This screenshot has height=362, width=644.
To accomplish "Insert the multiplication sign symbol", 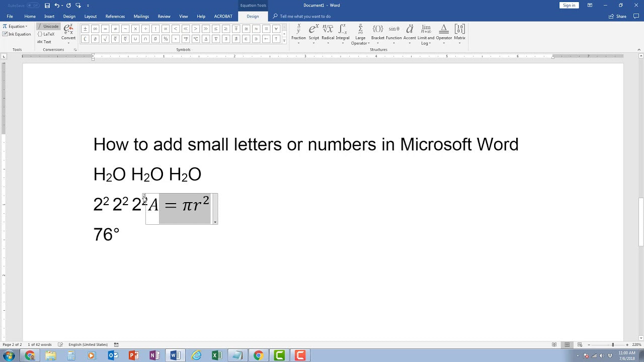I will [135, 29].
